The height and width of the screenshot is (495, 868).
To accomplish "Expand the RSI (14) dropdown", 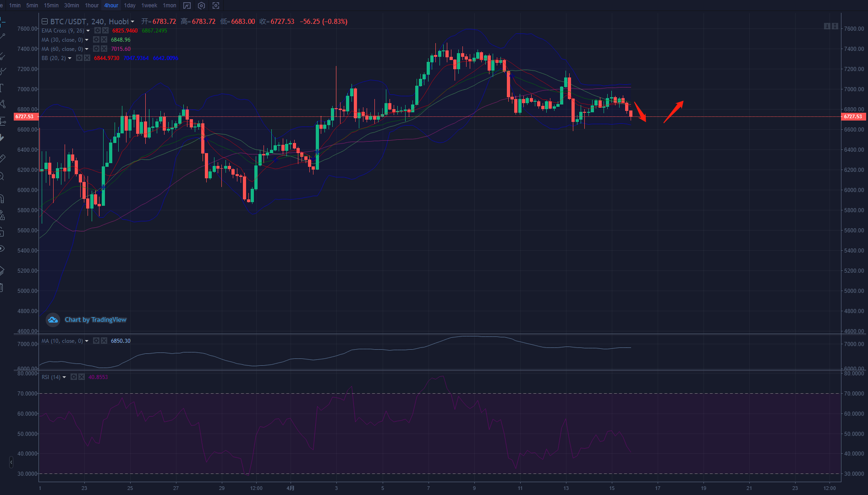I will click(64, 377).
